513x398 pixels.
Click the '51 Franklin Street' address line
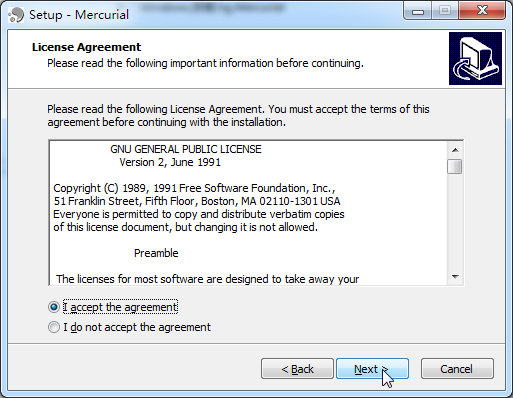[x=197, y=201]
